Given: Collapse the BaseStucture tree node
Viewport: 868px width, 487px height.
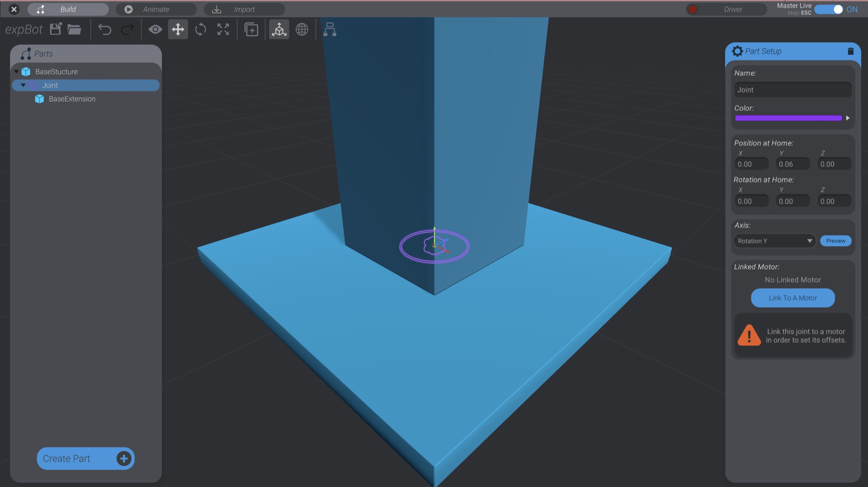Looking at the screenshot, I should coord(16,72).
